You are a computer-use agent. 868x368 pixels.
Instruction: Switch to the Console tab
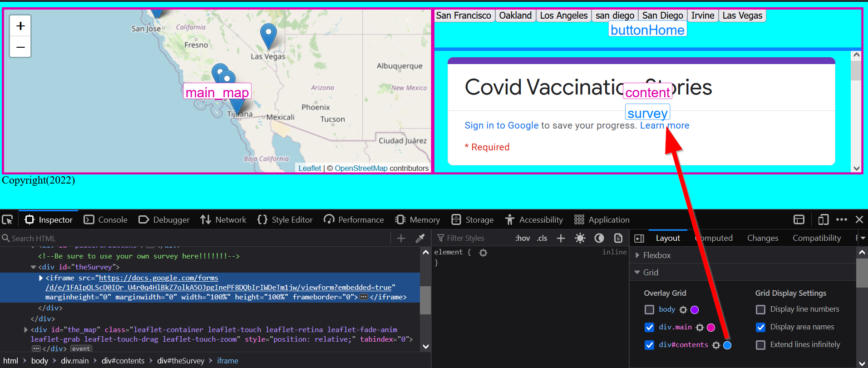click(x=106, y=220)
